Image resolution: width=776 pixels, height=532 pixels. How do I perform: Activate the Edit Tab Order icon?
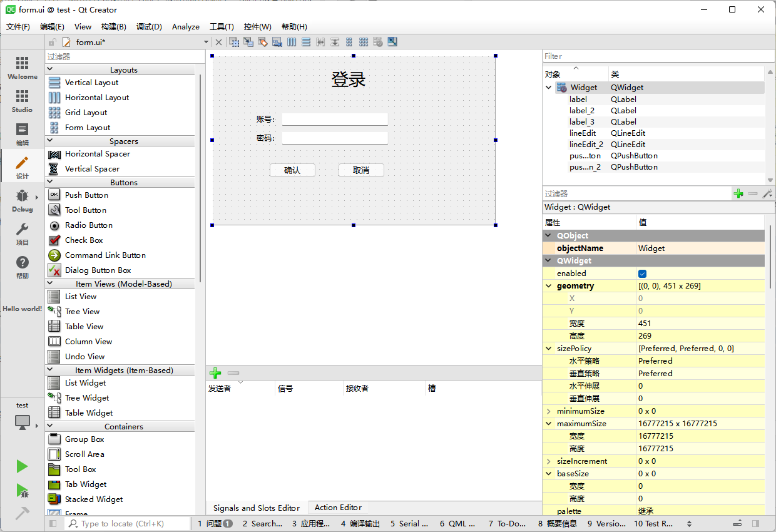pyautogui.click(x=277, y=42)
